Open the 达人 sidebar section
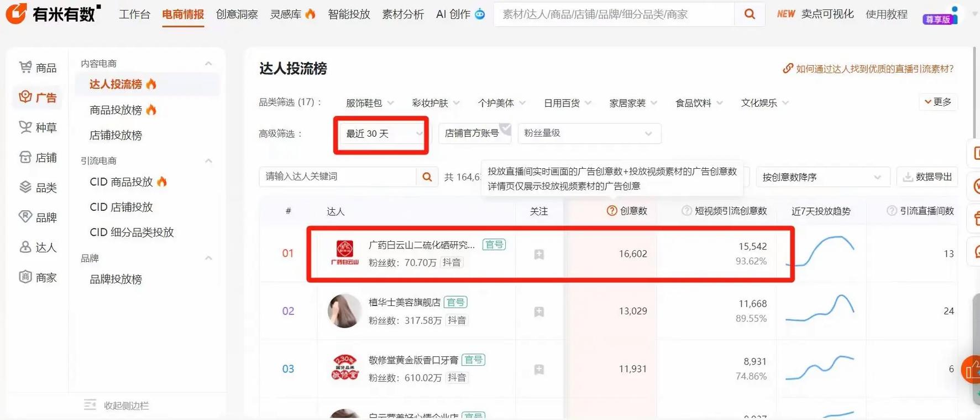Viewport: 980px width, 420px height. [38, 247]
